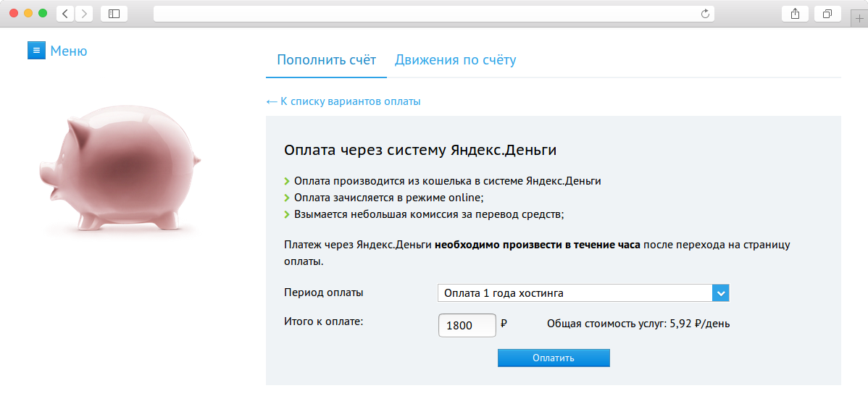Click the heading Оплата через систему Яндекс.Деньги

coord(420,150)
